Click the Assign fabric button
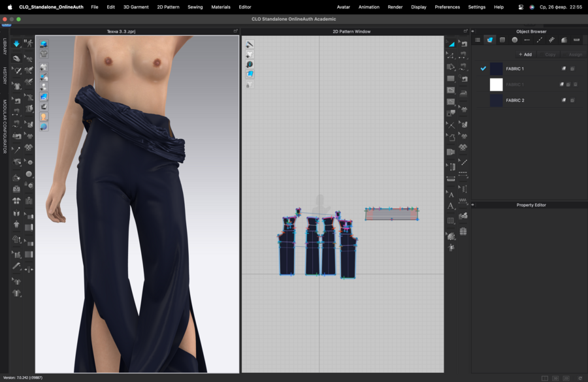 pyautogui.click(x=575, y=54)
